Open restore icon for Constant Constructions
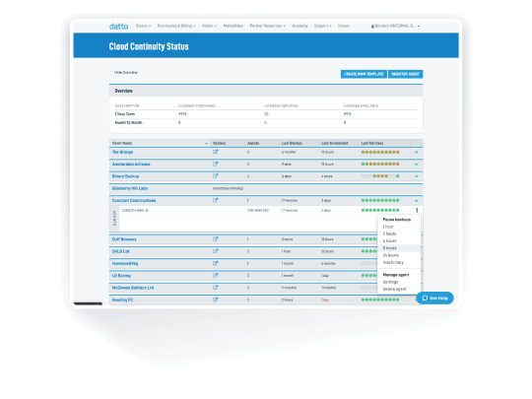Image resolution: width=532 pixels, height=399 pixels. coord(215,200)
